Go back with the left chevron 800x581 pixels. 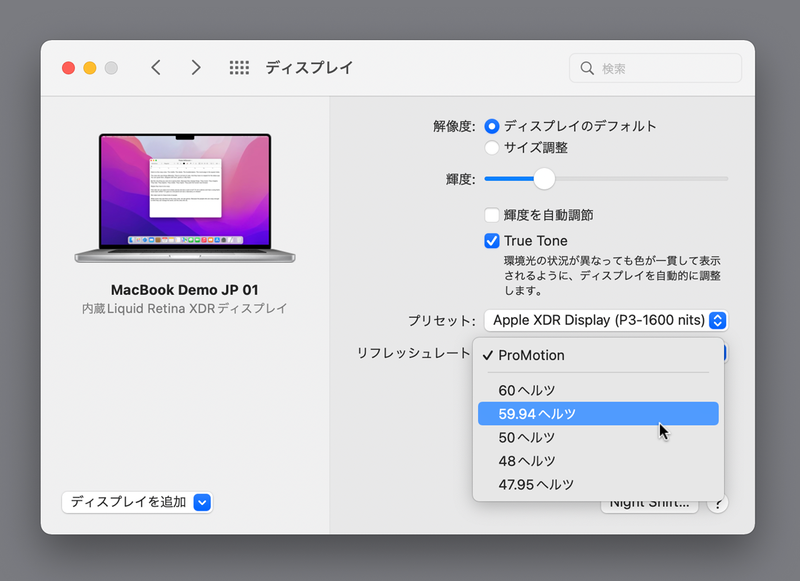coord(156,67)
